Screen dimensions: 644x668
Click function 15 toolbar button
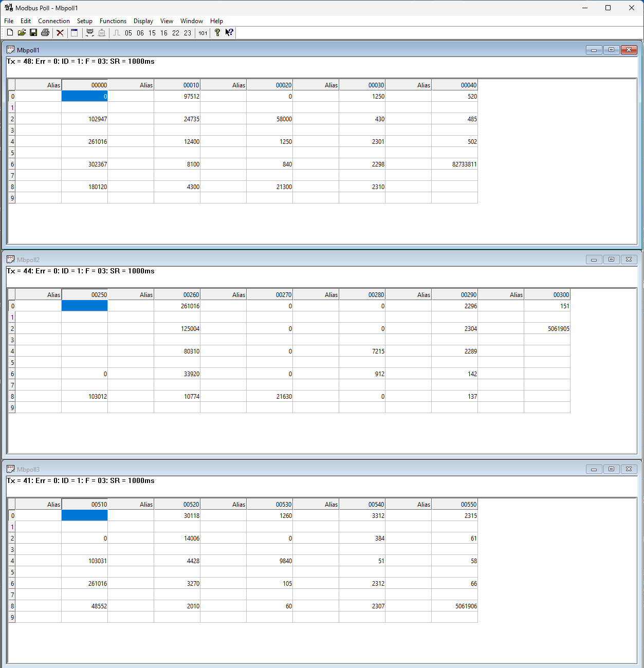152,33
